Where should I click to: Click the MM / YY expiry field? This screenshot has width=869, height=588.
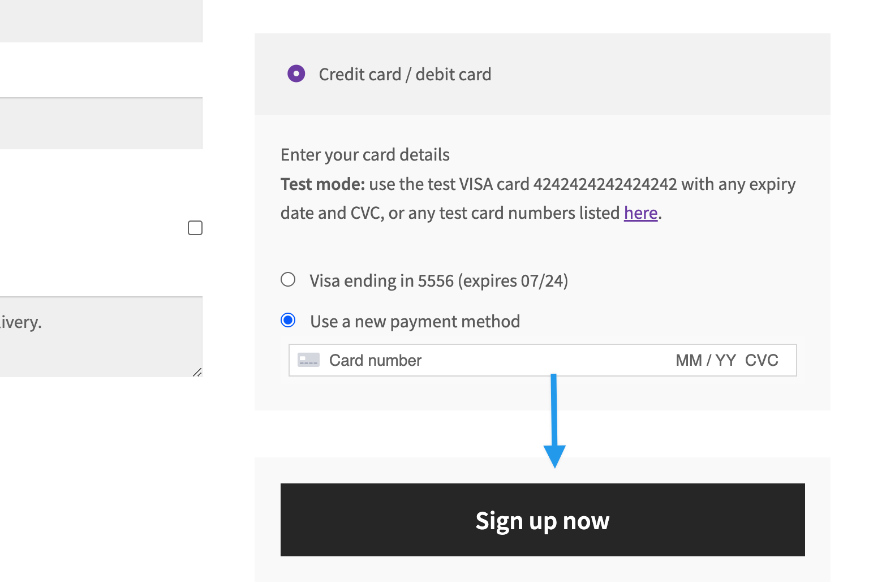[705, 360]
